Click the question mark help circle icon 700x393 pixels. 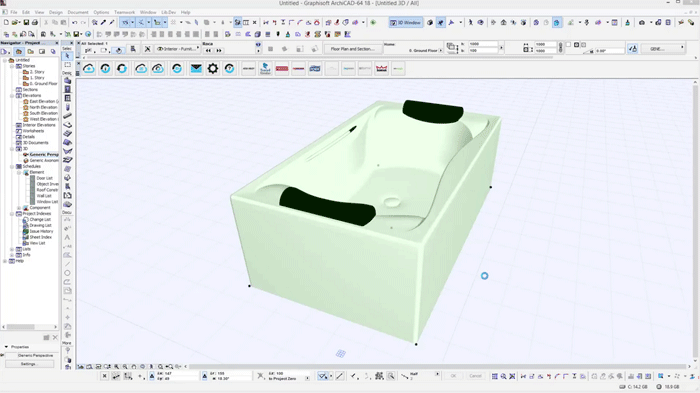coord(229,69)
